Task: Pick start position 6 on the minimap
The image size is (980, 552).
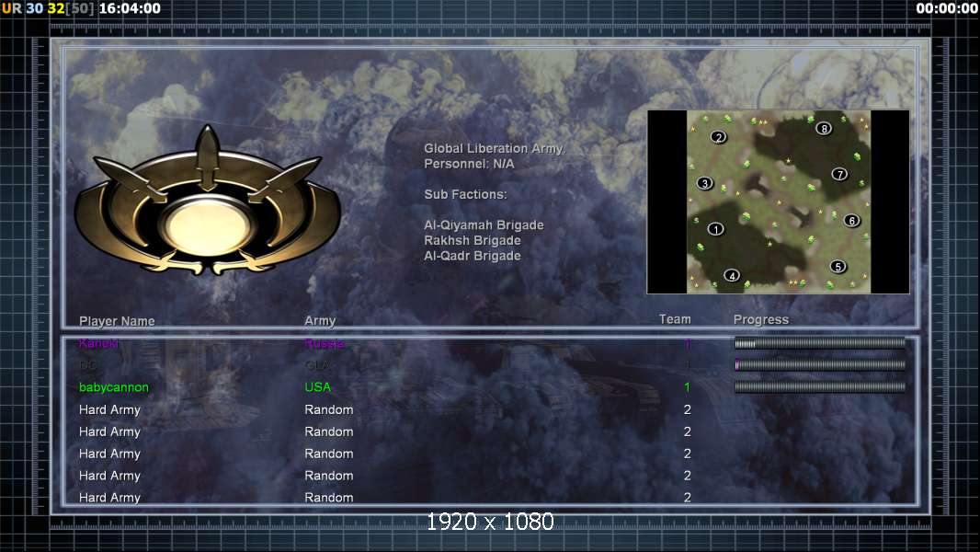Action: pos(852,220)
